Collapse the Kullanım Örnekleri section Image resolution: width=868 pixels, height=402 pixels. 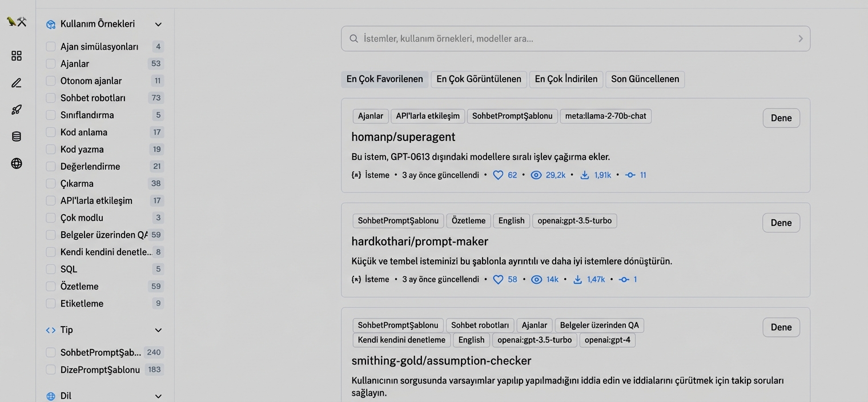158,25
